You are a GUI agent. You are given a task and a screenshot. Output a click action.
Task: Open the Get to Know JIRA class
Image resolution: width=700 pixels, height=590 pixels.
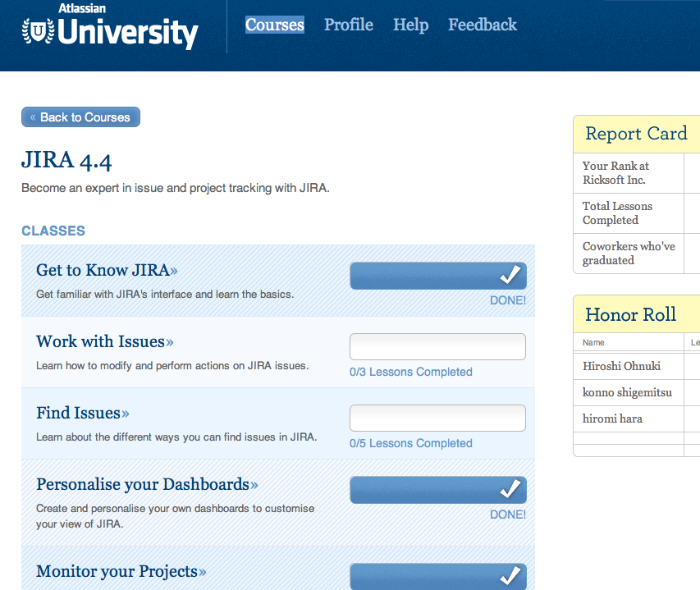click(107, 270)
